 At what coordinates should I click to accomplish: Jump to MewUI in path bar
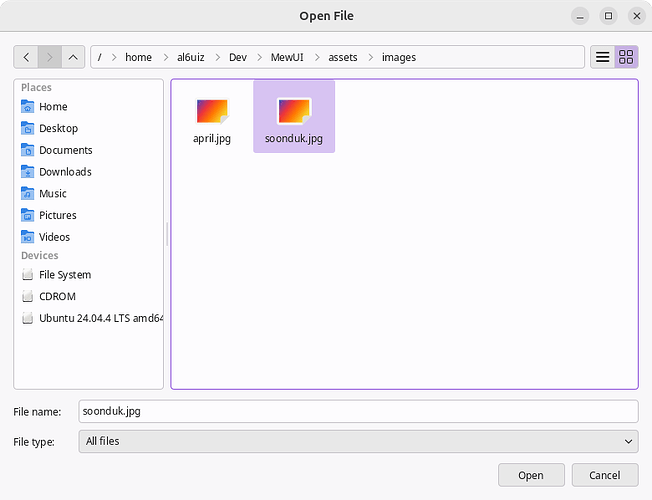coord(287,57)
